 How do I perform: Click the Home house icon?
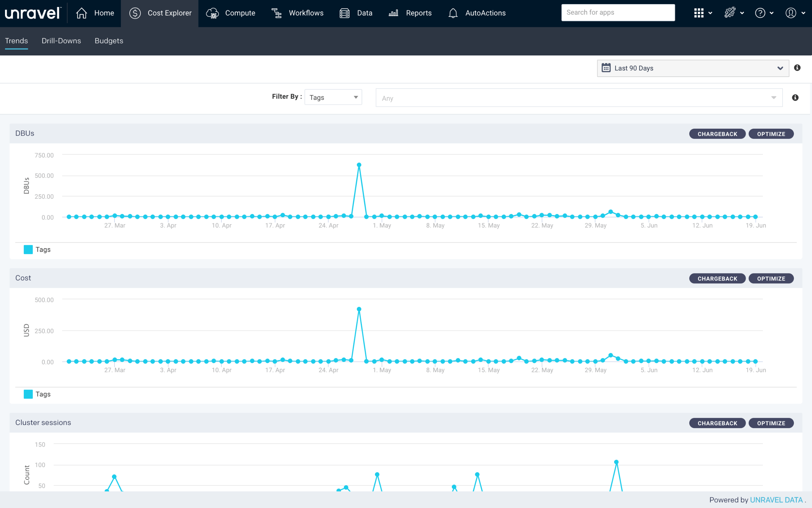82,13
